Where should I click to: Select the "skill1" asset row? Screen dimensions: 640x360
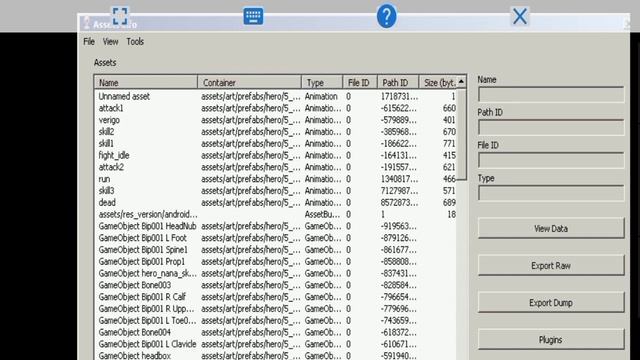276,144
